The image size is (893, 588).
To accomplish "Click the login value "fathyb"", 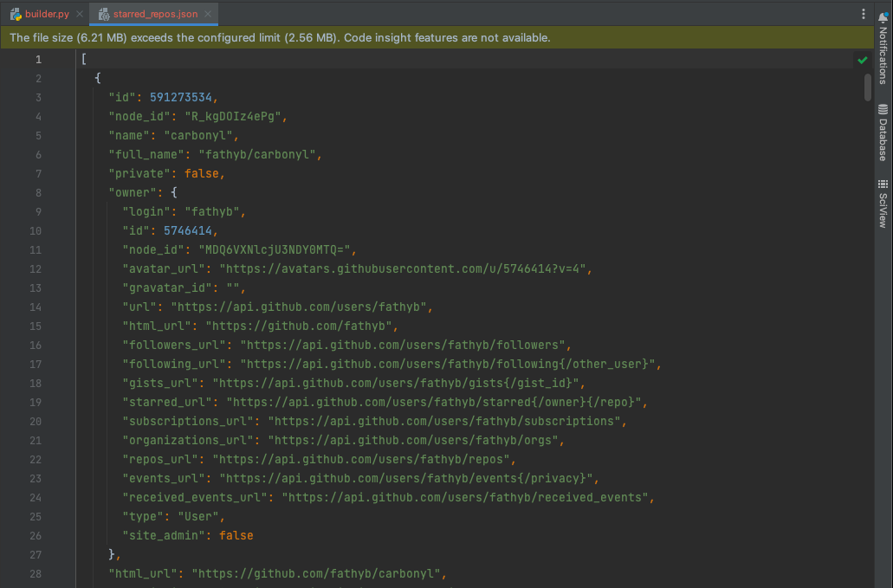I will point(212,212).
